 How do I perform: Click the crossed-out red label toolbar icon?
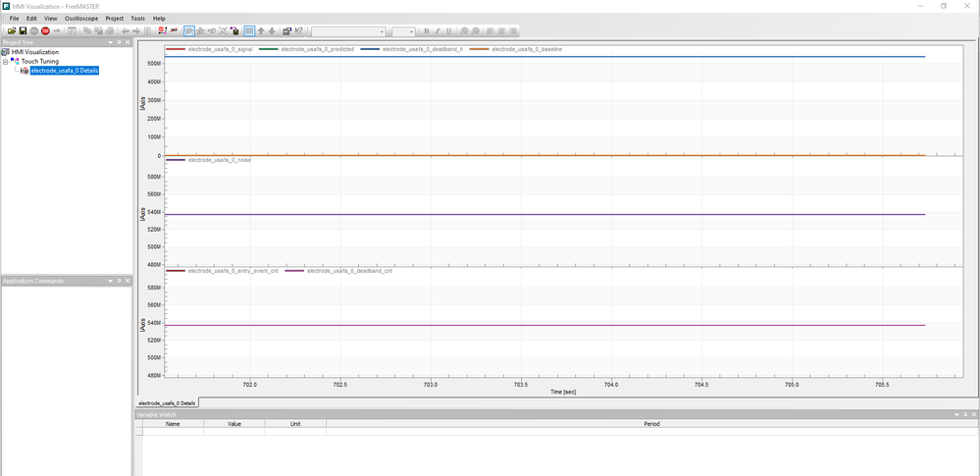(174, 30)
